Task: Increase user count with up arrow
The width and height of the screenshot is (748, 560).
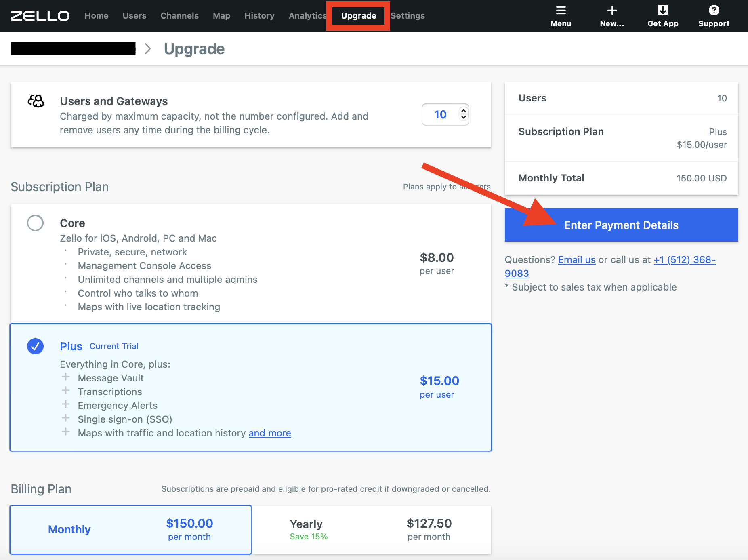Action: point(464,111)
